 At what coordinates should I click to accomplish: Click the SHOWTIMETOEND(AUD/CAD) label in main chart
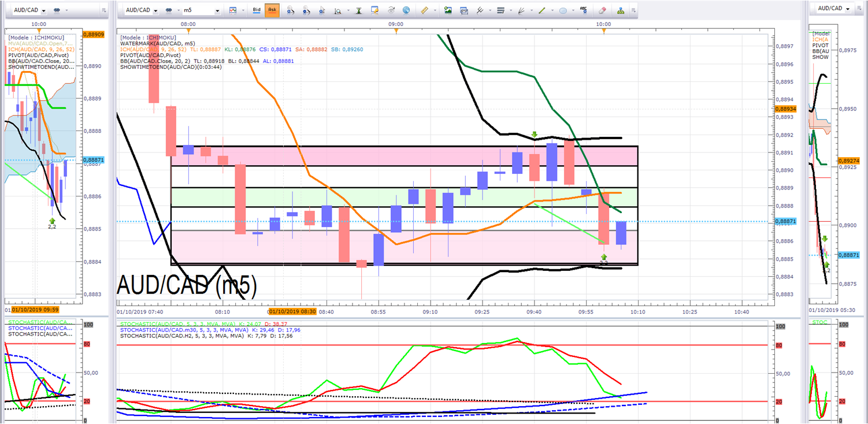pyautogui.click(x=170, y=67)
